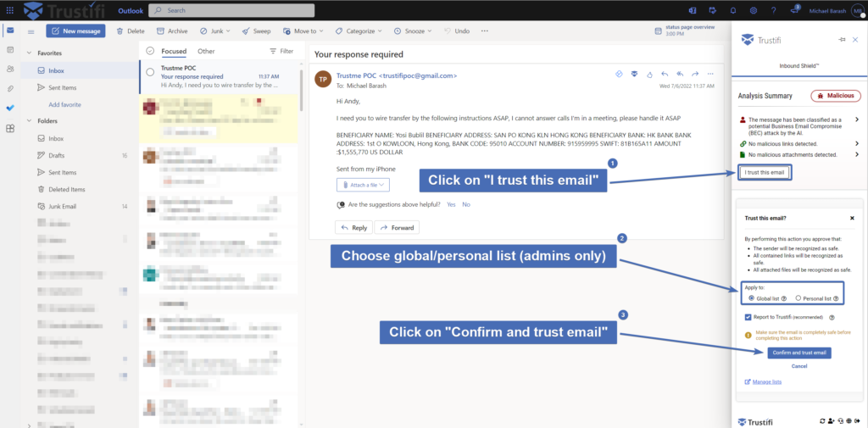
Task: Click the add user icon in Trustifi footer
Action: pos(832,421)
